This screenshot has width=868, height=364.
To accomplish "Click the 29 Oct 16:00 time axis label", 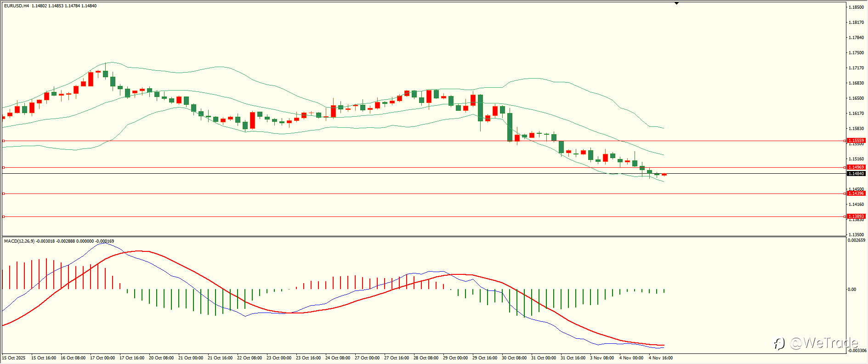I will pos(484,358).
